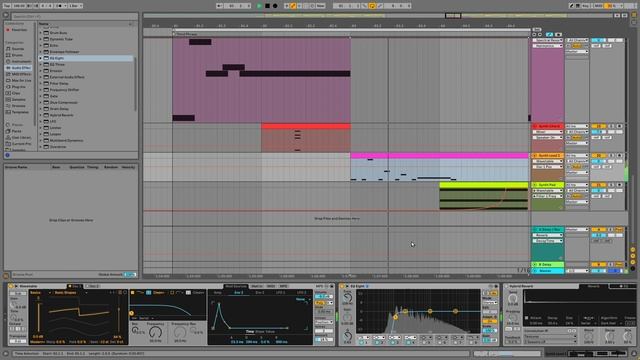Expand the Hybrid Reverb folder in browser
640x360 pixels.
point(40,115)
